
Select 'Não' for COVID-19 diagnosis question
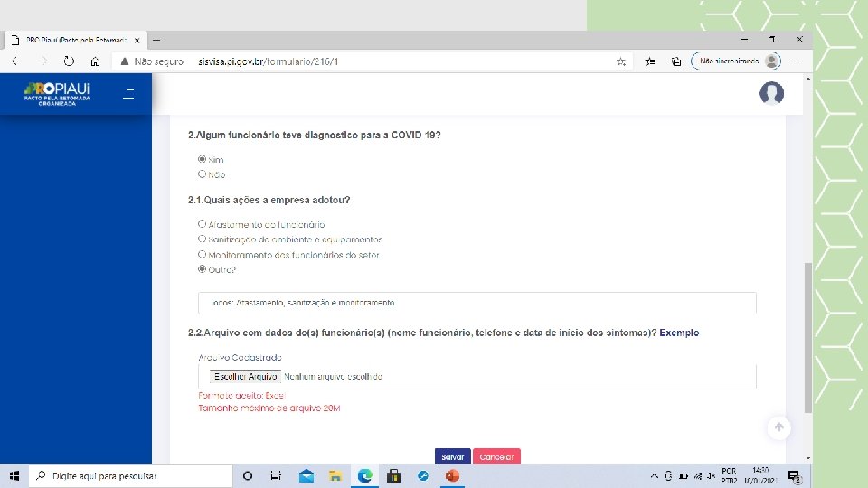click(202, 174)
